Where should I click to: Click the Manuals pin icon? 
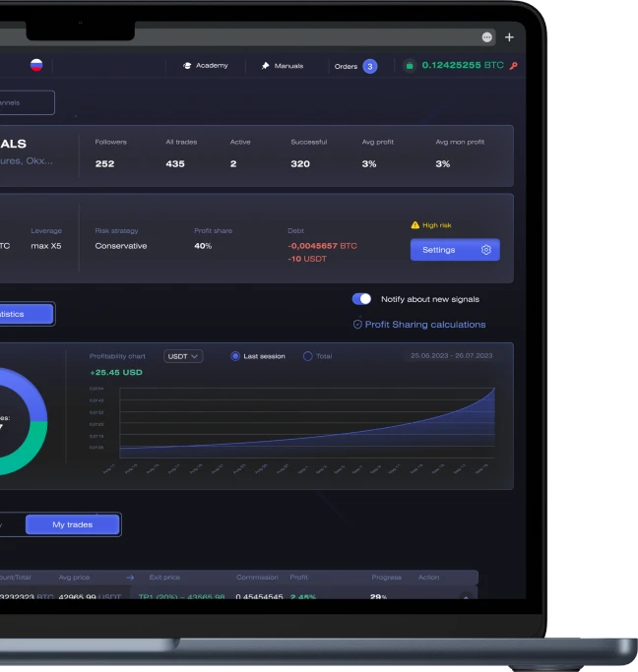coord(265,66)
